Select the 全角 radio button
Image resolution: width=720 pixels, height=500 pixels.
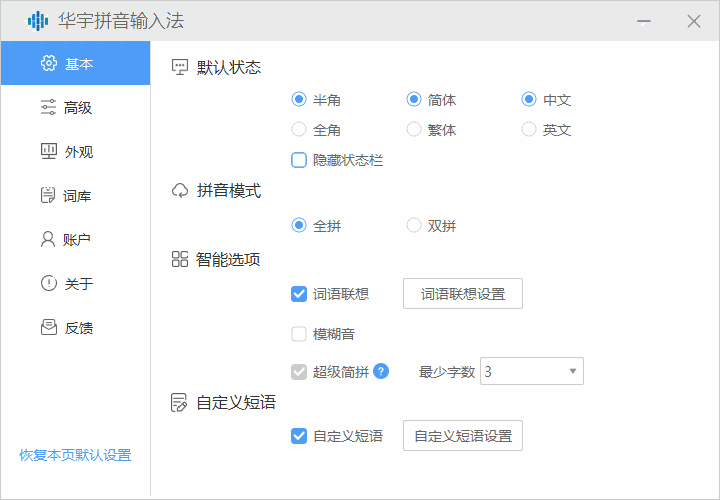[x=299, y=129]
